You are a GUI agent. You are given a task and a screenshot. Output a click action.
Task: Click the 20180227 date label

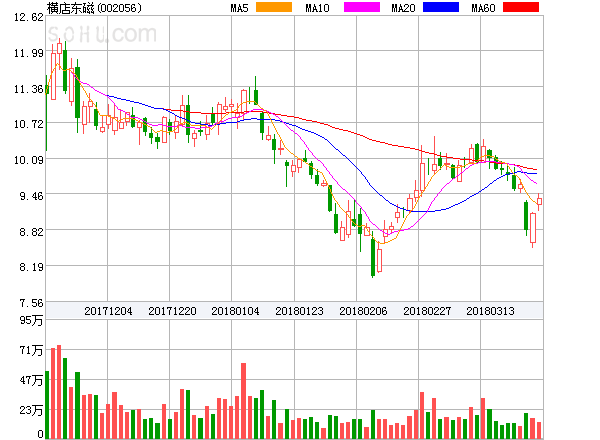coord(427,311)
